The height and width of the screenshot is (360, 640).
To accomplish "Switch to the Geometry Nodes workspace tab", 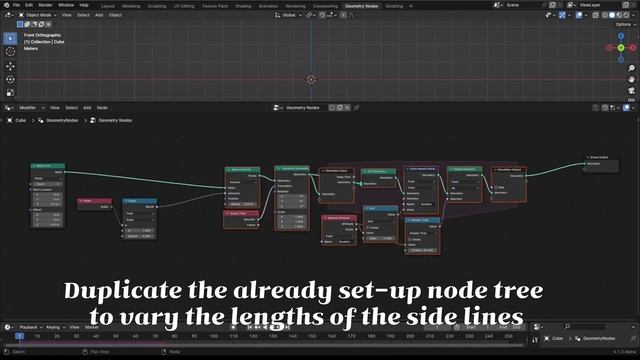I will pyautogui.click(x=361, y=6).
